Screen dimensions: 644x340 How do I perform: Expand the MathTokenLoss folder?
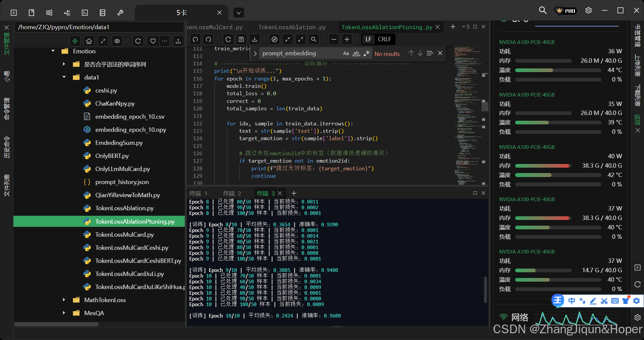pyautogui.click(x=64, y=300)
